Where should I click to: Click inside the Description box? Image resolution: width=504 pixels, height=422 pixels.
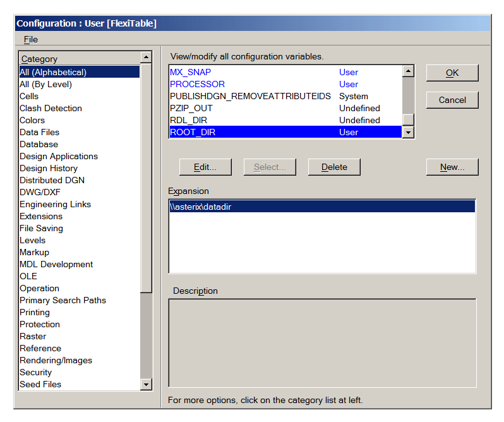tap(322, 343)
